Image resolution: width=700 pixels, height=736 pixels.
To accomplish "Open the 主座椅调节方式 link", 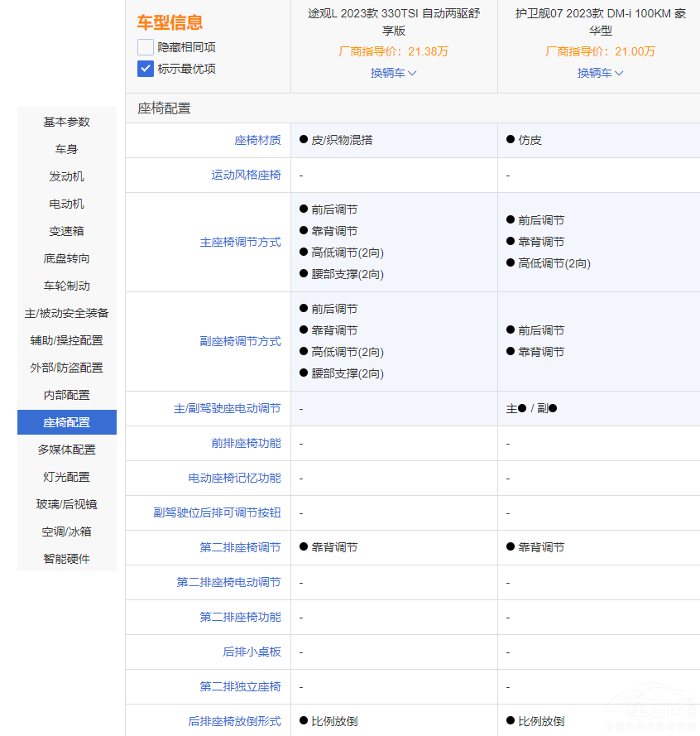I will coord(241,242).
